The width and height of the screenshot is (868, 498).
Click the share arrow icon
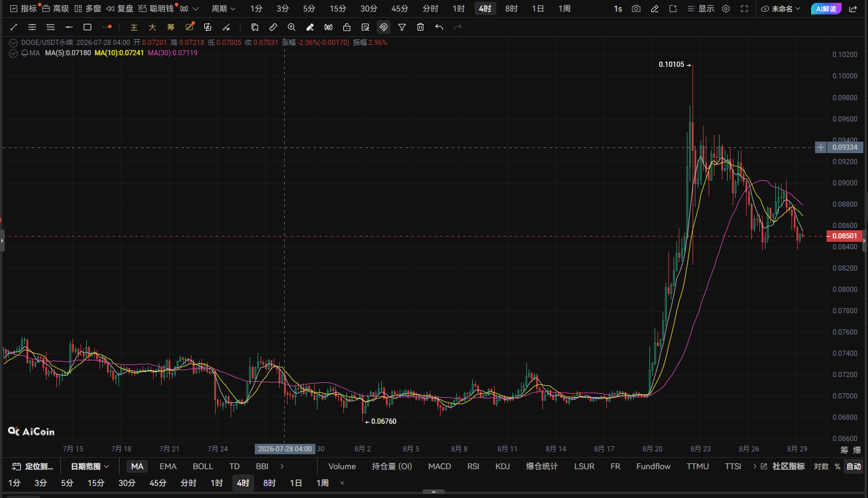[853, 9]
